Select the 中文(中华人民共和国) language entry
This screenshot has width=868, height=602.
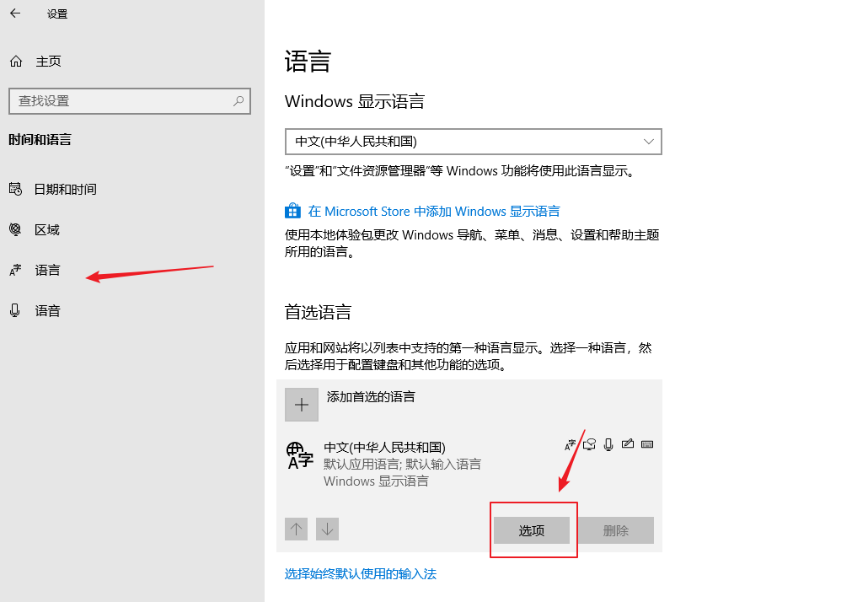point(469,464)
